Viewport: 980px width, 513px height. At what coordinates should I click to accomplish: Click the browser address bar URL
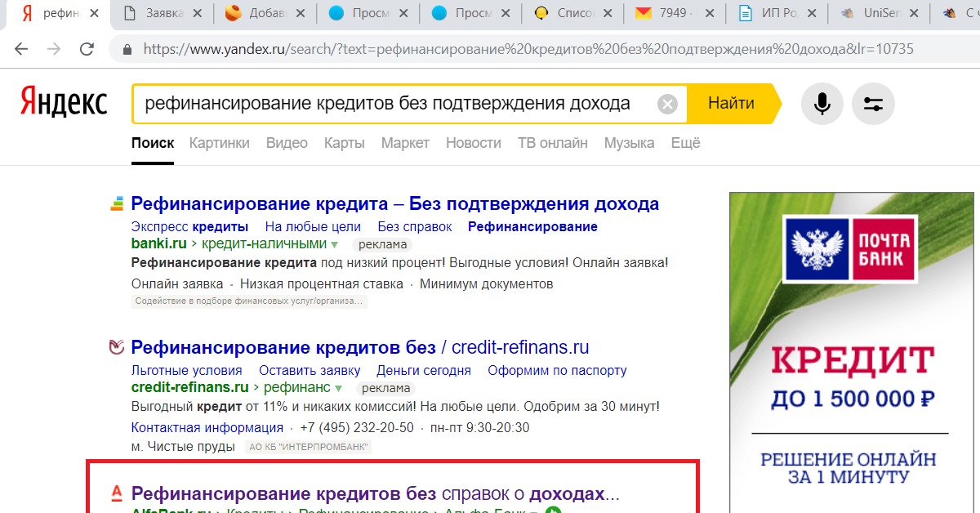[523, 49]
